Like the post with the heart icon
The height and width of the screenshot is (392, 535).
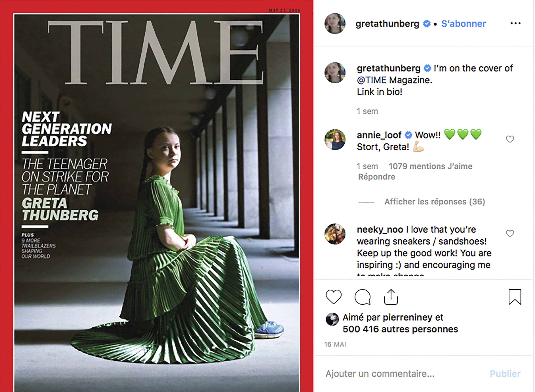[x=333, y=297]
